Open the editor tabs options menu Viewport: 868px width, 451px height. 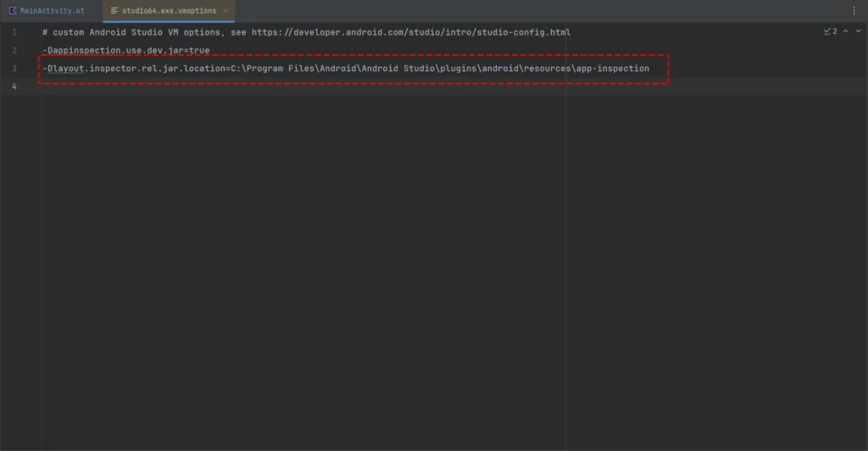[x=854, y=10]
